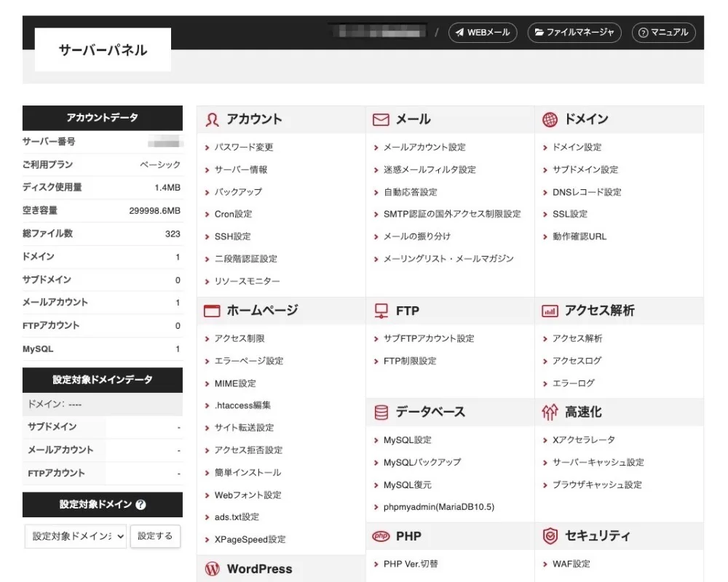This screenshot has height=582, width=728.
Task: Click the アクセス解析 chart icon
Action: point(550,311)
